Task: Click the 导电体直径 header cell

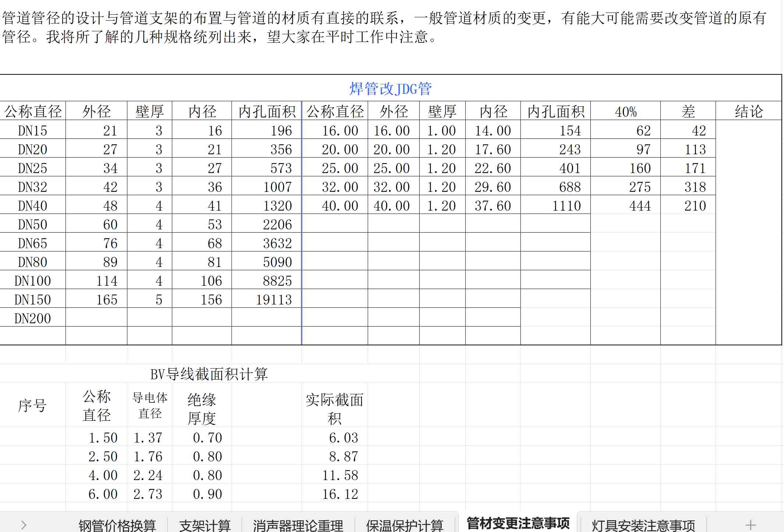Action: (149, 405)
